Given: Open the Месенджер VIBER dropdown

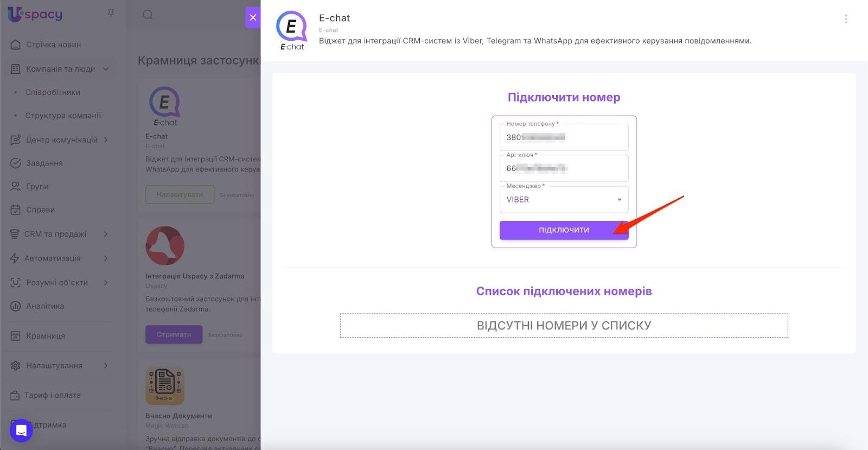Looking at the screenshot, I should (x=564, y=200).
